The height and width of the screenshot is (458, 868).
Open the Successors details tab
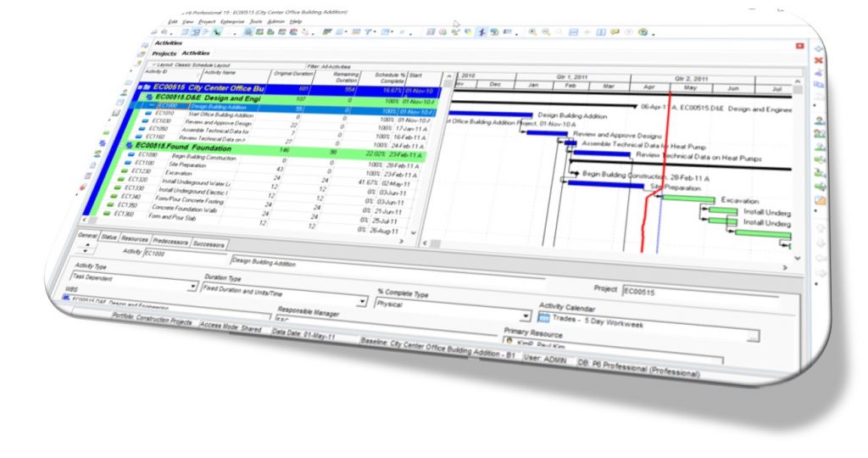(x=209, y=244)
